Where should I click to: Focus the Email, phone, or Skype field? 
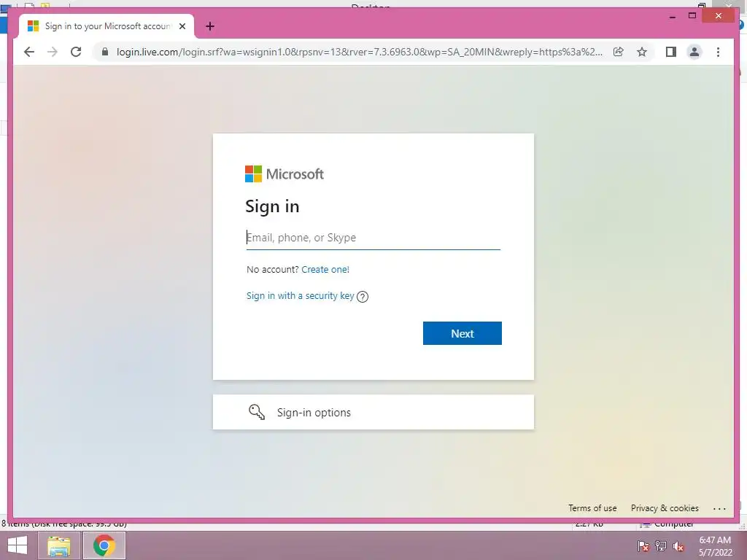pyautogui.click(x=373, y=238)
